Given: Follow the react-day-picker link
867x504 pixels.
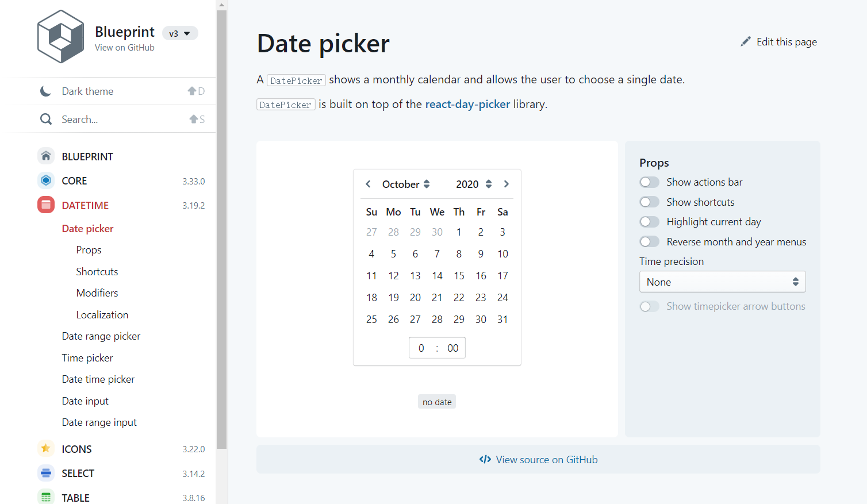Looking at the screenshot, I should 467,104.
